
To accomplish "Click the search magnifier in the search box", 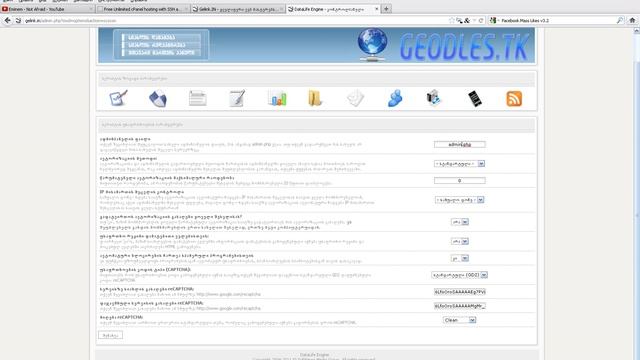I will pos(620,20).
